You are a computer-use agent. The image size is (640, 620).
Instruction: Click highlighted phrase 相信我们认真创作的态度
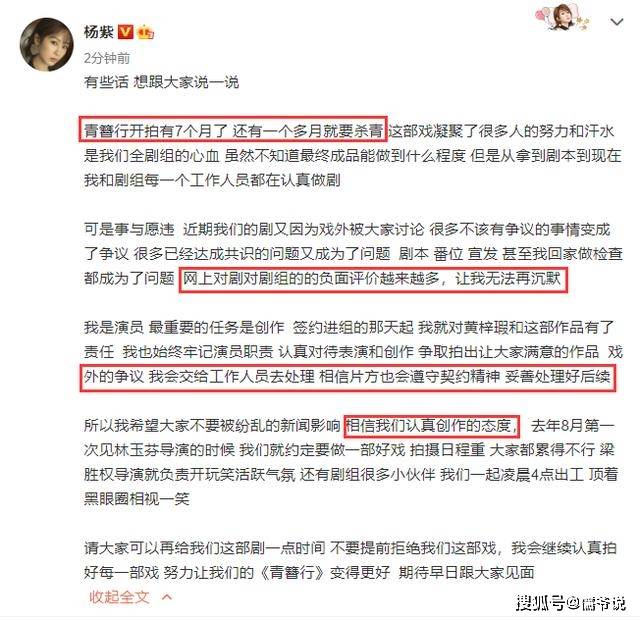(431, 426)
